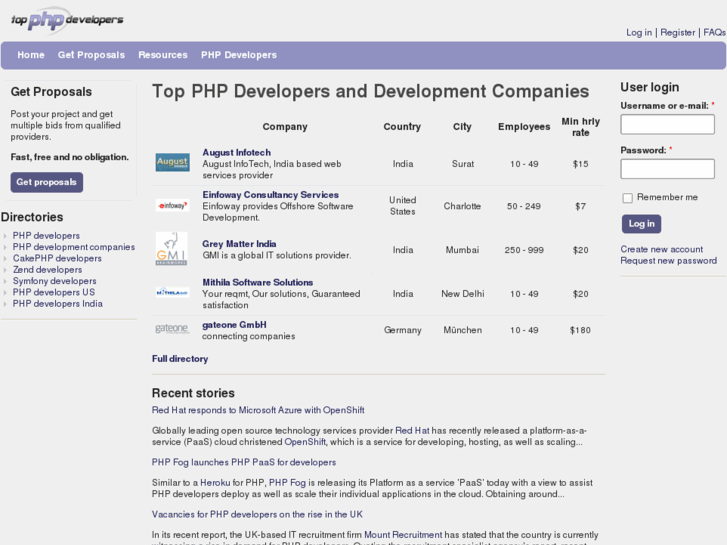The width and height of the screenshot is (727, 545).
Task: Open the gateone logo thumbnail
Action: 172,329
